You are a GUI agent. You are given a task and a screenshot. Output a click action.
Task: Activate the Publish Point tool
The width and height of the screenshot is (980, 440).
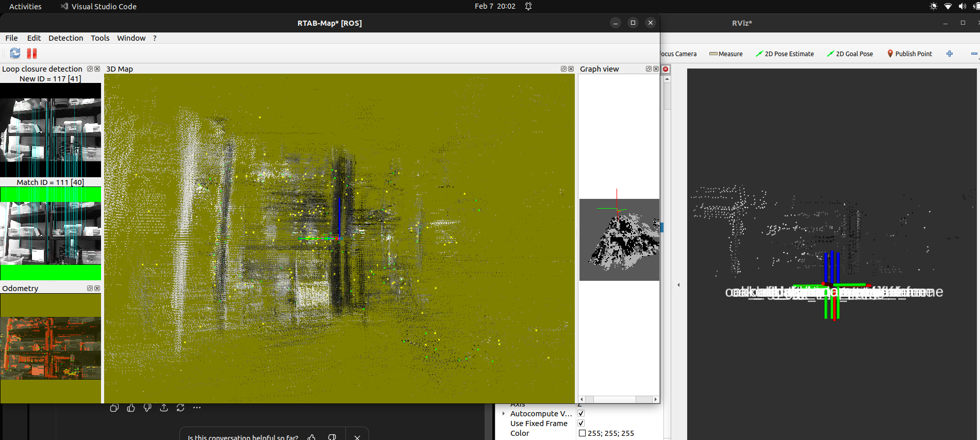pos(909,54)
